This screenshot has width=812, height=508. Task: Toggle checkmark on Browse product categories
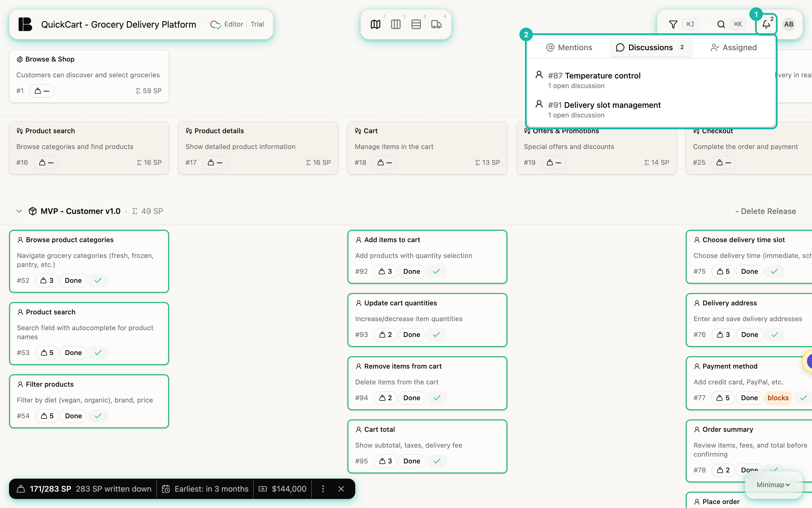tap(98, 281)
